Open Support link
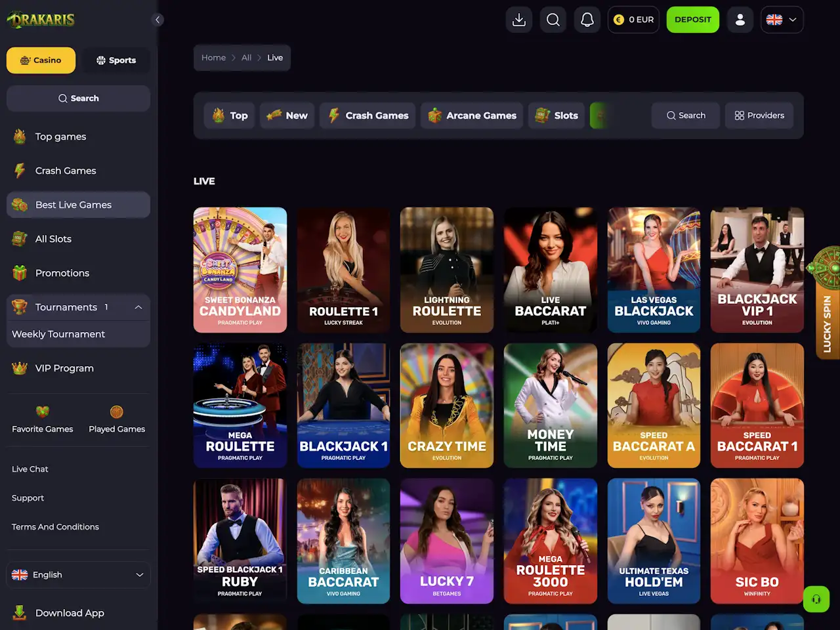The image size is (840, 630). pos(28,498)
